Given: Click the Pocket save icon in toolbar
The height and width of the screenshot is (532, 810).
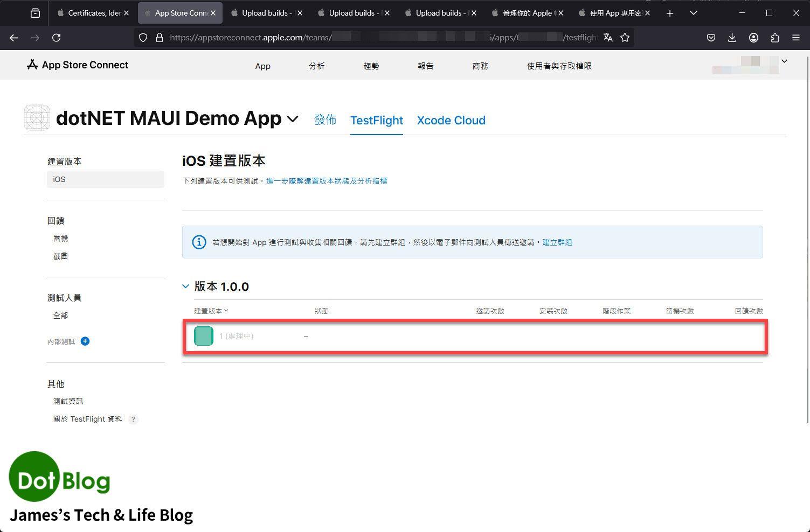Looking at the screenshot, I should pos(711,37).
